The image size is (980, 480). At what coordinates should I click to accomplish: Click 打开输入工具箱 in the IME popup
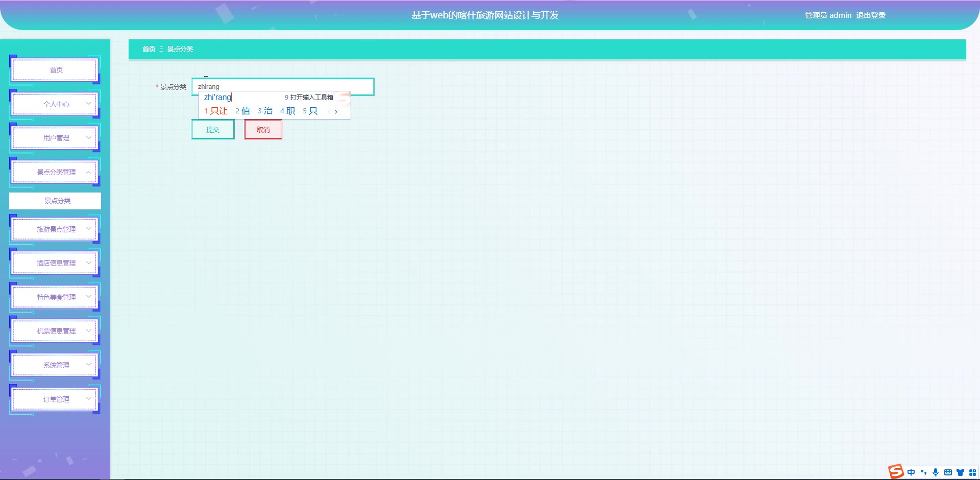[309, 97]
